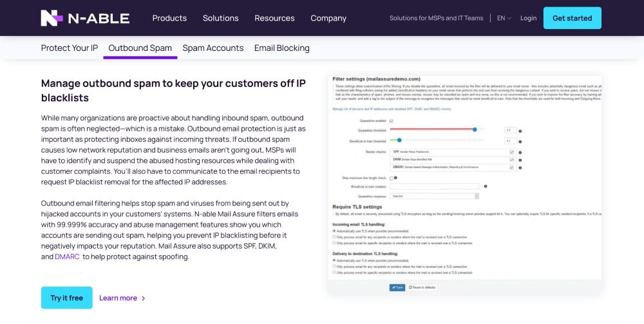Toggle the Quarantine enabled checkbox
This screenshot has height=324, width=644.
(392, 121)
